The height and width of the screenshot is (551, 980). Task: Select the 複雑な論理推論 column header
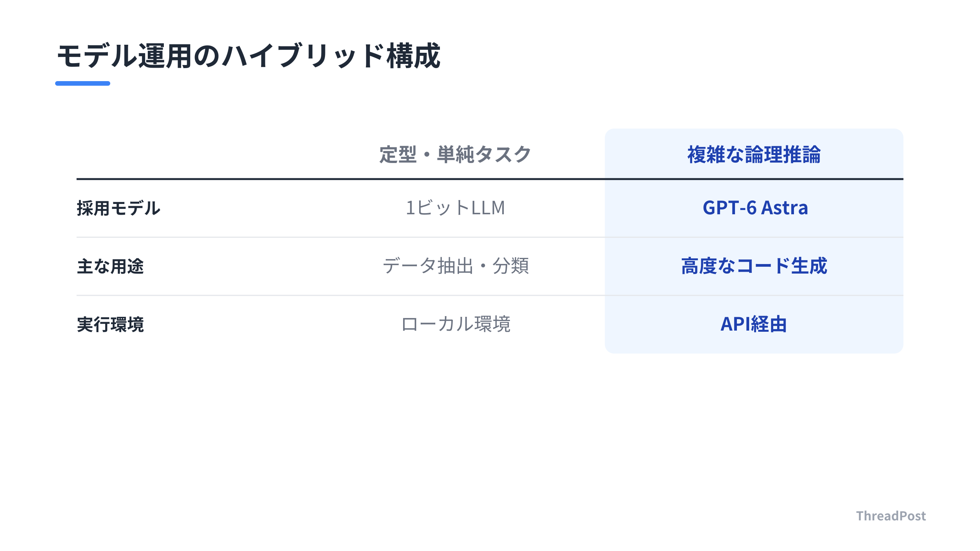pos(754,155)
